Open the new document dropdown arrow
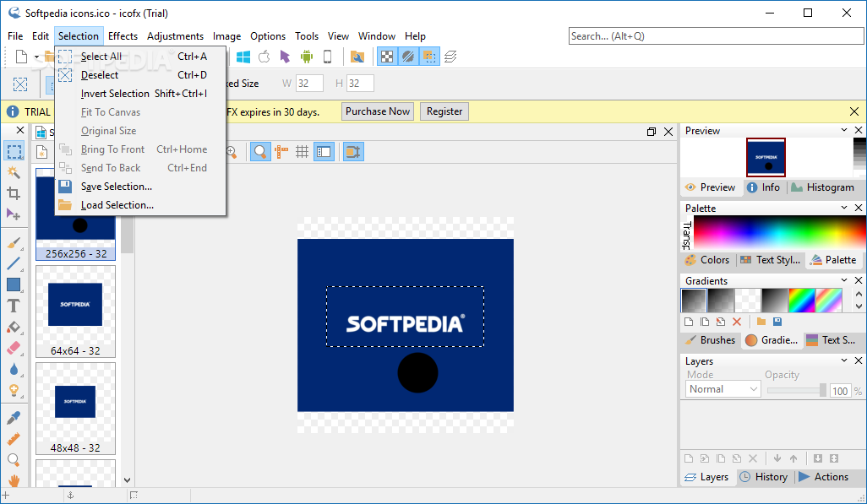Screen dimensions: 867x504 (36, 57)
